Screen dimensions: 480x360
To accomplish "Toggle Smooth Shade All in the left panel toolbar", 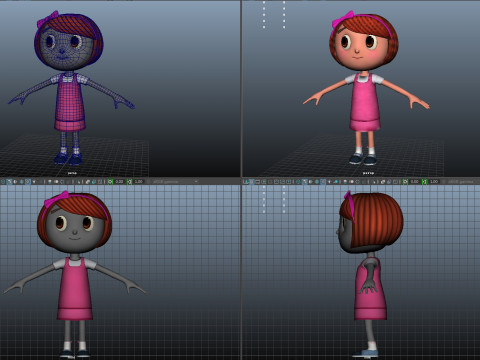I will click(x=9, y=182).
